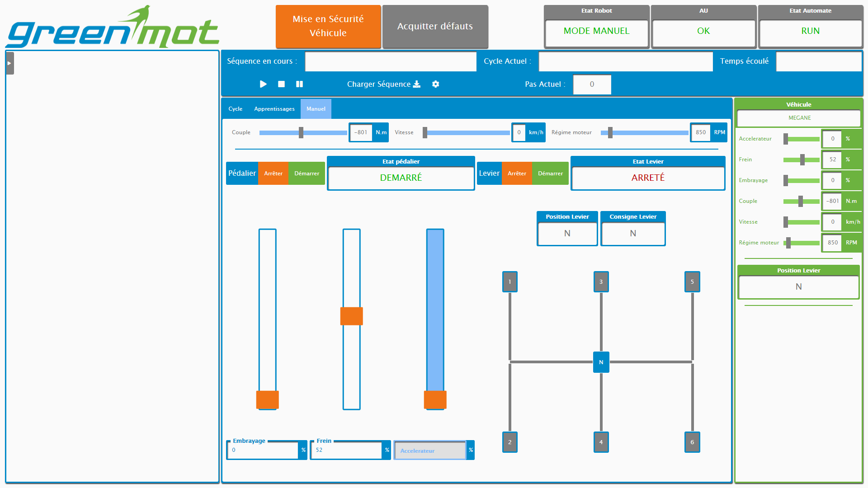Click the Embrayage vertical slider handle
The image size is (868, 488).
267,400
